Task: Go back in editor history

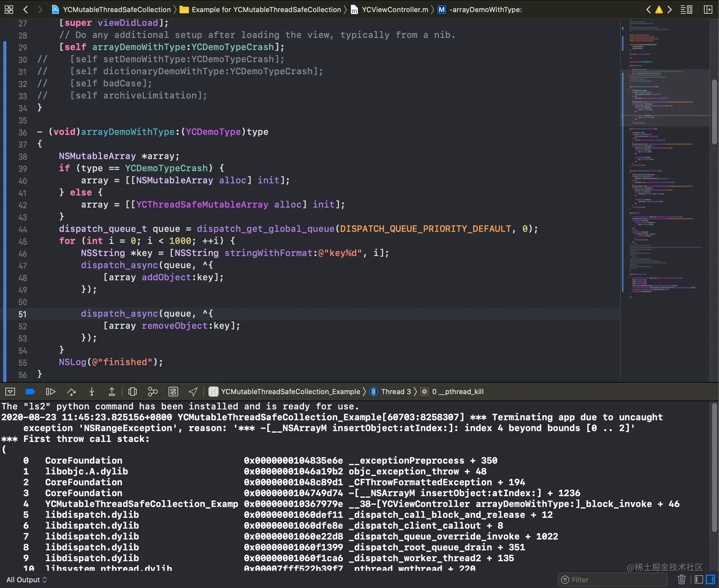Action: (x=26, y=10)
